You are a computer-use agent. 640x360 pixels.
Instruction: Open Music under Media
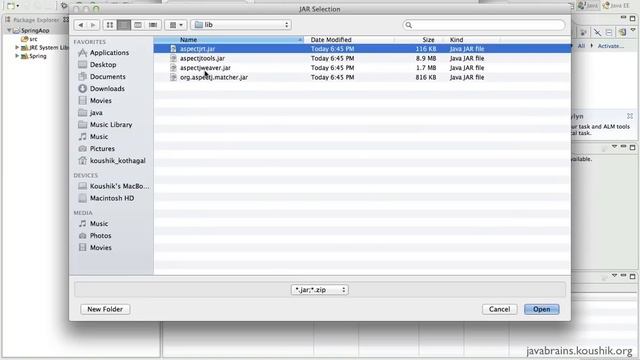point(99,224)
